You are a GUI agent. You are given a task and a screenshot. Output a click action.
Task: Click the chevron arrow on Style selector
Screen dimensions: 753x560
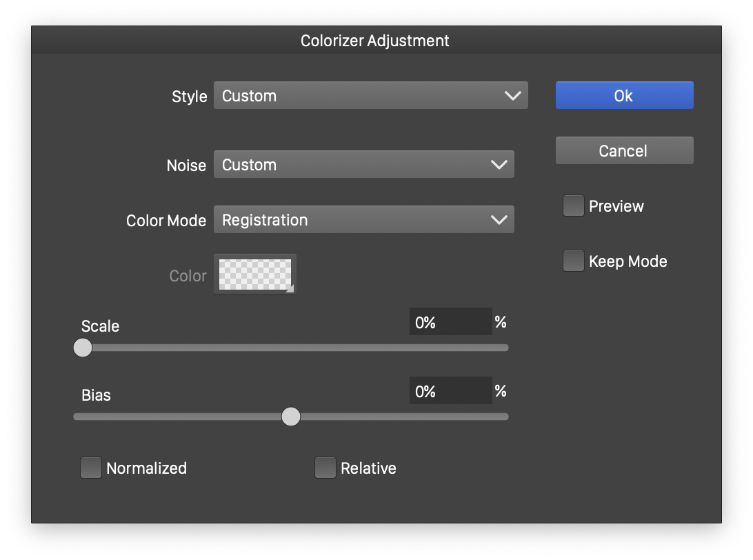coord(512,96)
